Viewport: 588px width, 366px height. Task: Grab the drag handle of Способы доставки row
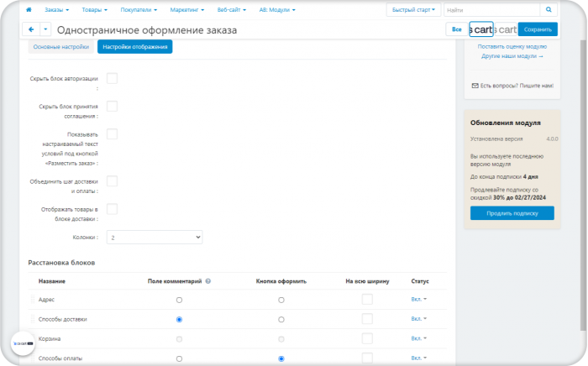pos(33,319)
